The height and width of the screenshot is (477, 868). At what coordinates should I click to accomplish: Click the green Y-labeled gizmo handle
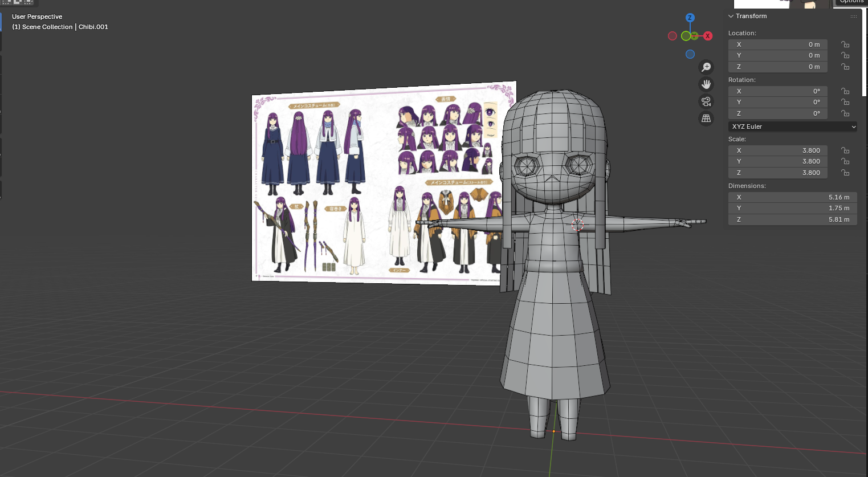pyautogui.click(x=695, y=36)
